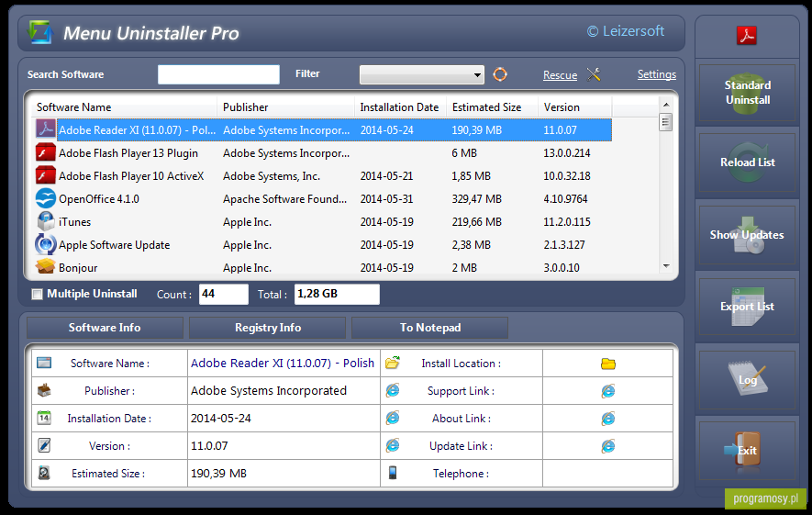Click the Leizersoft copyright text
The image size is (812, 515).
[626, 31]
